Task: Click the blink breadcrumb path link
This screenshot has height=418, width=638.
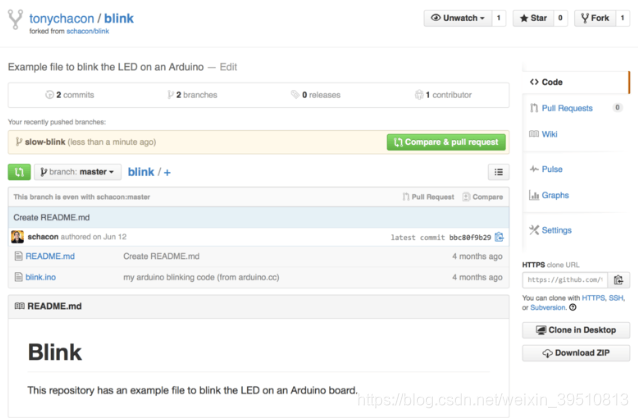Action: click(x=141, y=172)
